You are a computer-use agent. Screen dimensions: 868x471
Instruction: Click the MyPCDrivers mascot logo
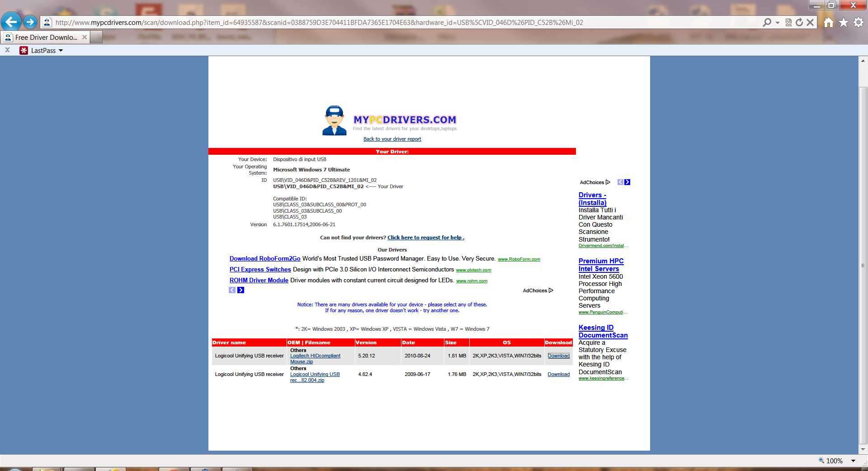tap(335, 120)
